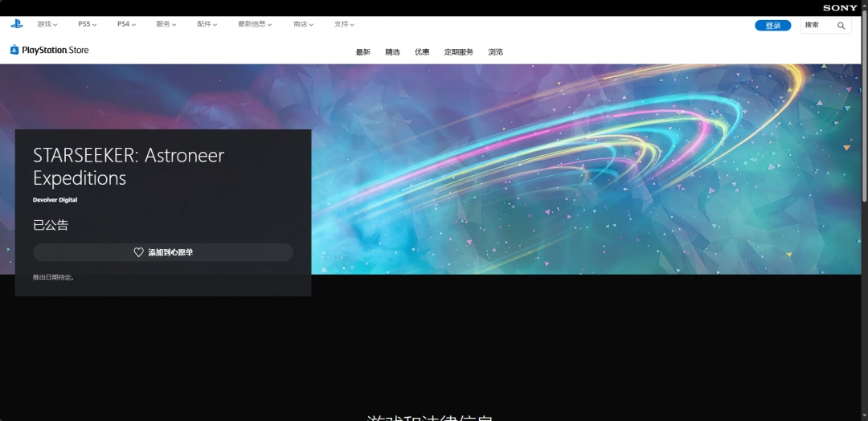Image resolution: width=868 pixels, height=421 pixels.
Task: Open the 配件 dropdown menu
Action: [x=207, y=24]
